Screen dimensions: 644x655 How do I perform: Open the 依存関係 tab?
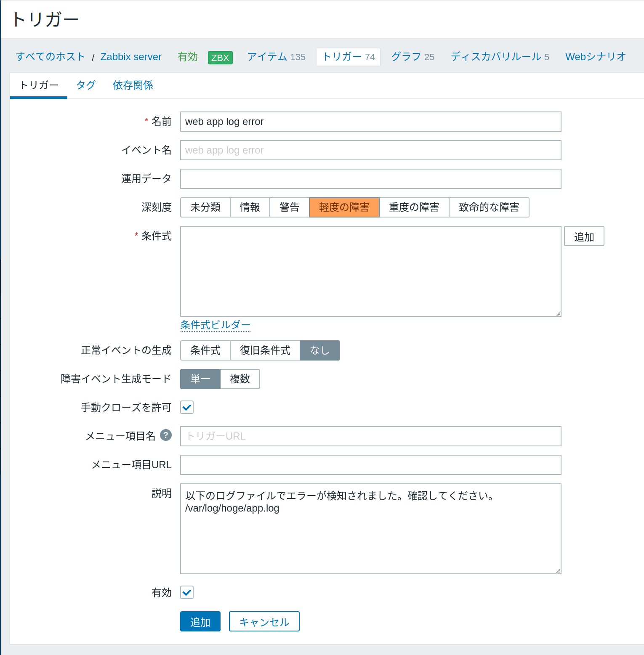(133, 85)
